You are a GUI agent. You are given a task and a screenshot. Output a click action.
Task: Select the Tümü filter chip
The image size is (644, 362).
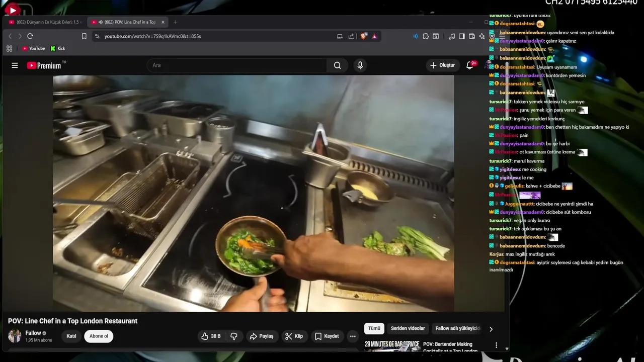pyautogui.click(x=374, y=328)
